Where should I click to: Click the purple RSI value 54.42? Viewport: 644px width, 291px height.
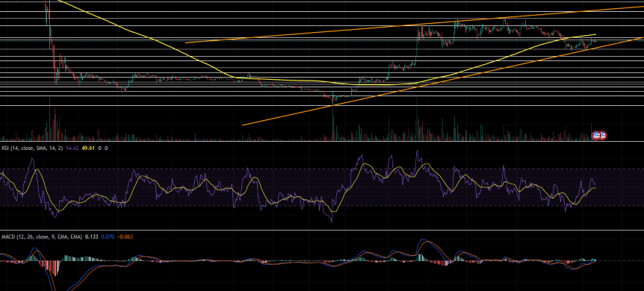click(72, 148)
